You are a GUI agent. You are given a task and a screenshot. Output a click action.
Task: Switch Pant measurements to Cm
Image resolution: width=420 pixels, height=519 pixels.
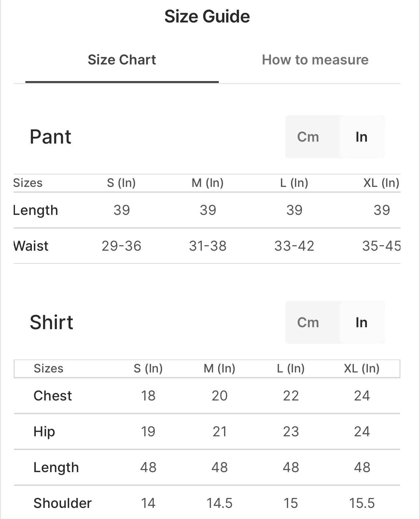tap(308, 137)
